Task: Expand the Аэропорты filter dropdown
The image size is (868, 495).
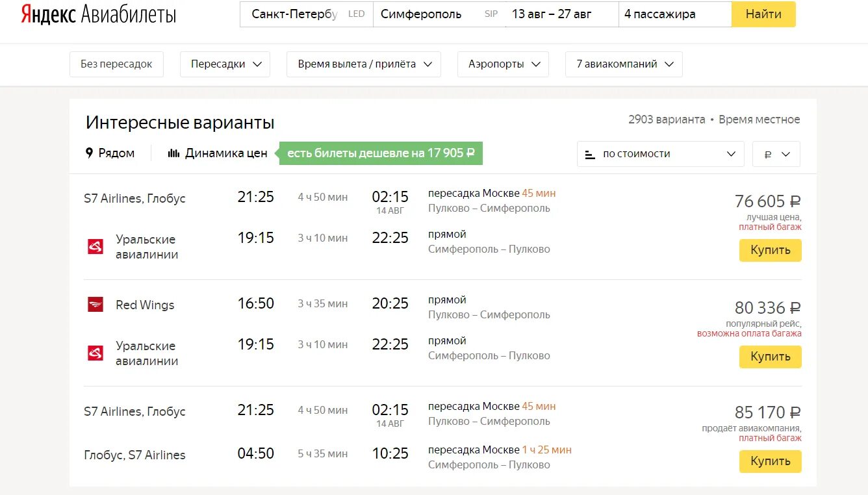Action: click(503, 64)
